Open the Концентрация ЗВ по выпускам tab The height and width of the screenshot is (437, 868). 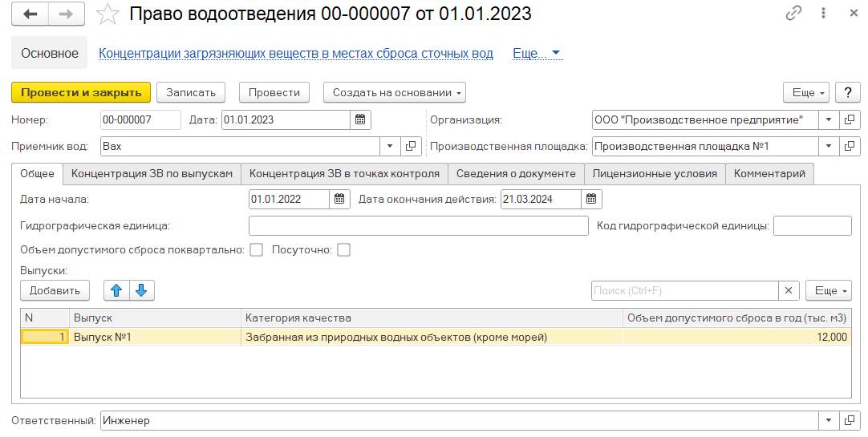pos(152,174)
